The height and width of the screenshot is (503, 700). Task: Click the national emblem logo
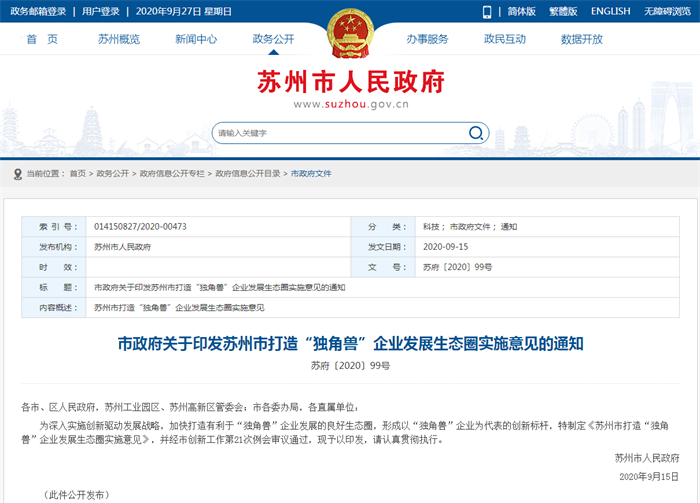[x=350, y=35]
